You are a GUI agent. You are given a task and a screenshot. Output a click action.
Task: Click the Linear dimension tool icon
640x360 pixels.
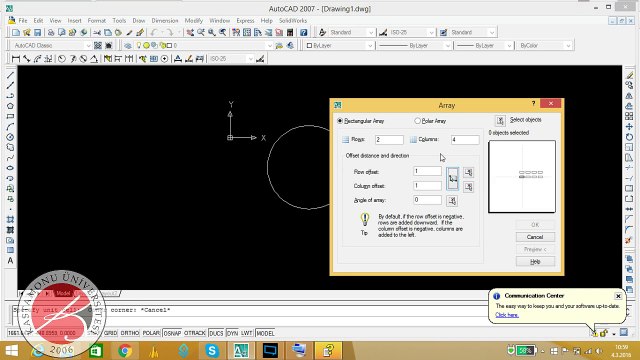tap(16, 59)
